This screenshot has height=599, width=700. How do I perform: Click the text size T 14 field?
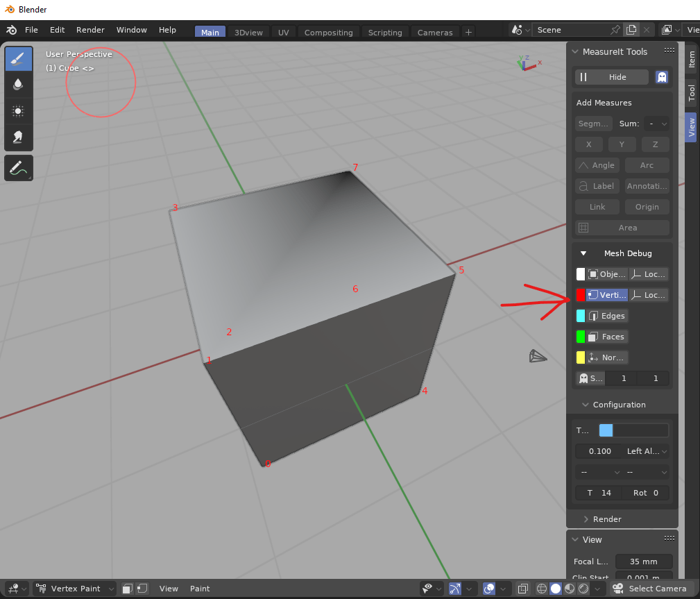599,493
